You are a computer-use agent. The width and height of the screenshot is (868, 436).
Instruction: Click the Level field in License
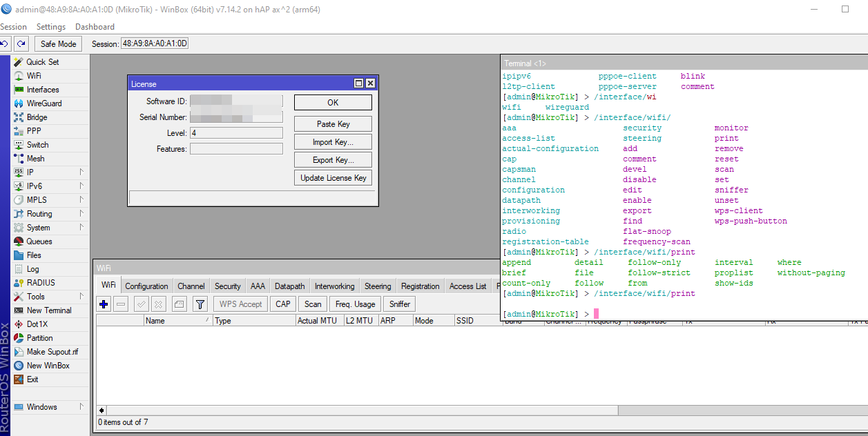[236, 133]
